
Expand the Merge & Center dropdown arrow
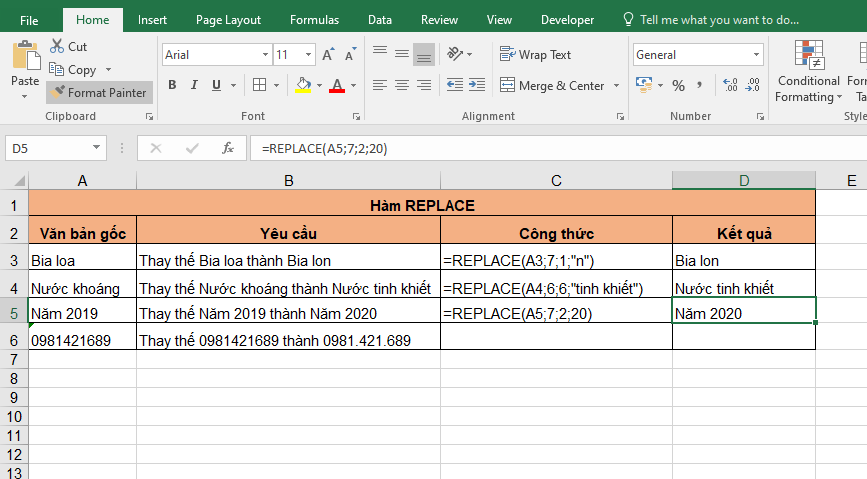click(x=616, y=86)
